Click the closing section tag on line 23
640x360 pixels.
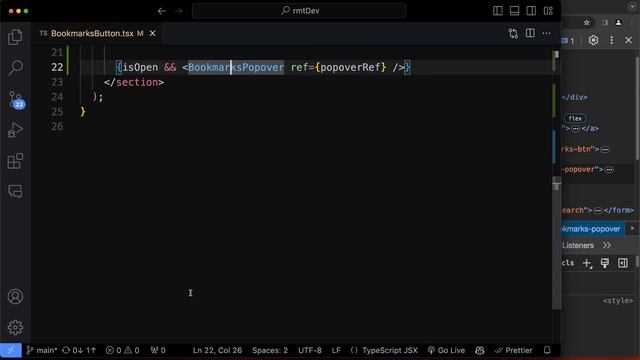click(x=134, y=82)
